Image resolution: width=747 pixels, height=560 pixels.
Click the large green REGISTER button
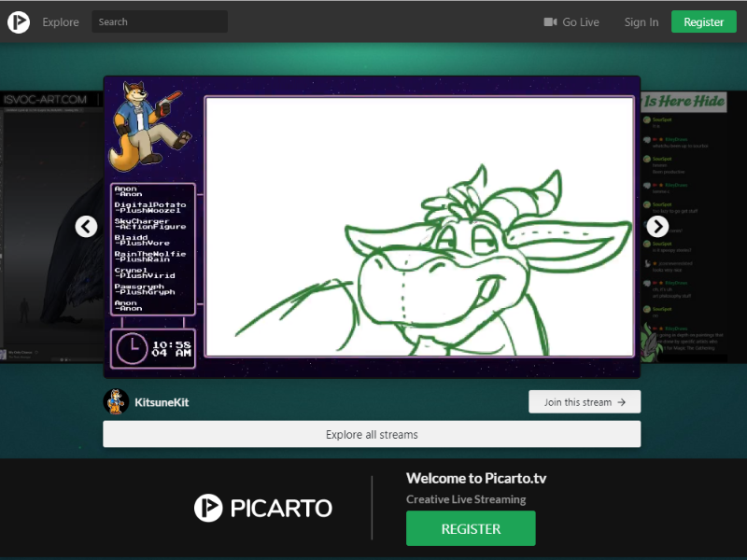pos(471,528)
